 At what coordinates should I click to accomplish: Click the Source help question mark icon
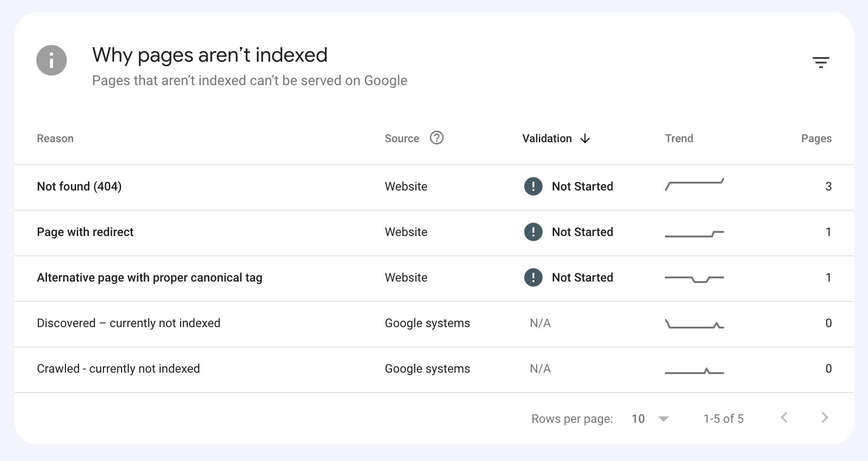pos(436,138)
